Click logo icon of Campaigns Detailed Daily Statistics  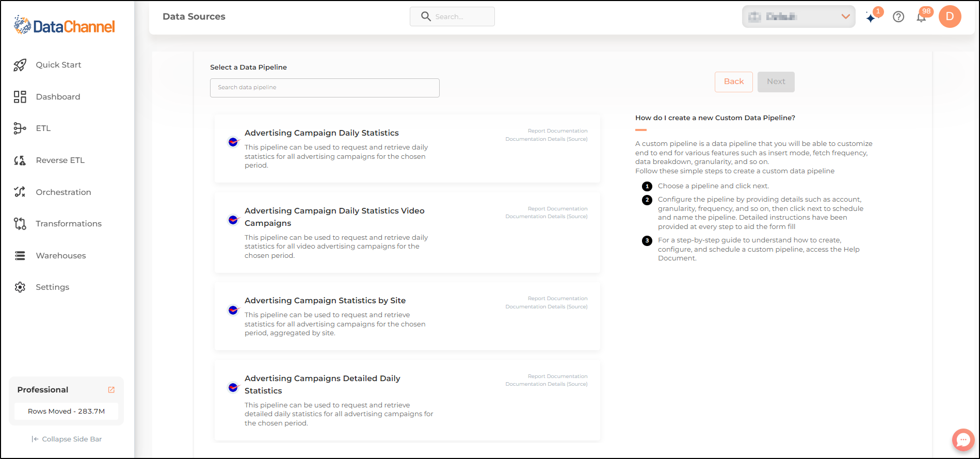[x=233, y=387]
